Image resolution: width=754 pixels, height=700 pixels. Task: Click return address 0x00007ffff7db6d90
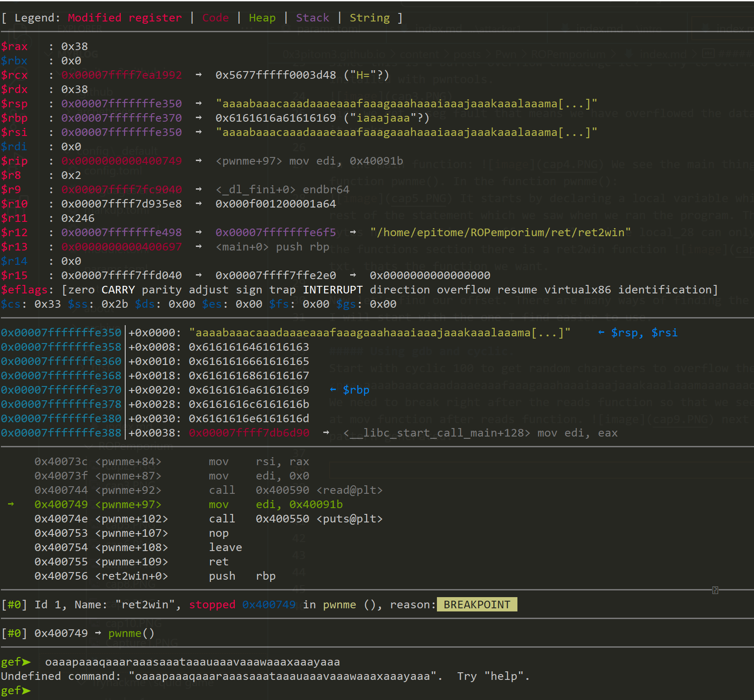coord(249,433)
